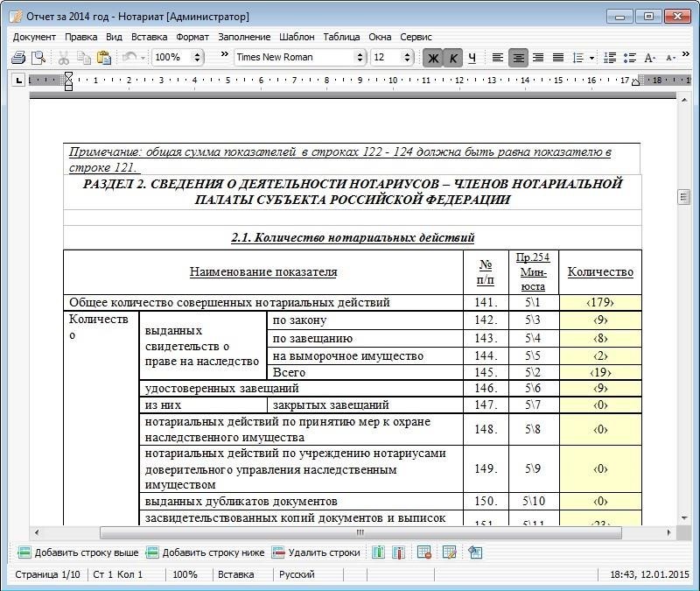The height and width of the screenshot is (591, 700).
Task: Open the Правка menu
Action: (x=80, y=37)
